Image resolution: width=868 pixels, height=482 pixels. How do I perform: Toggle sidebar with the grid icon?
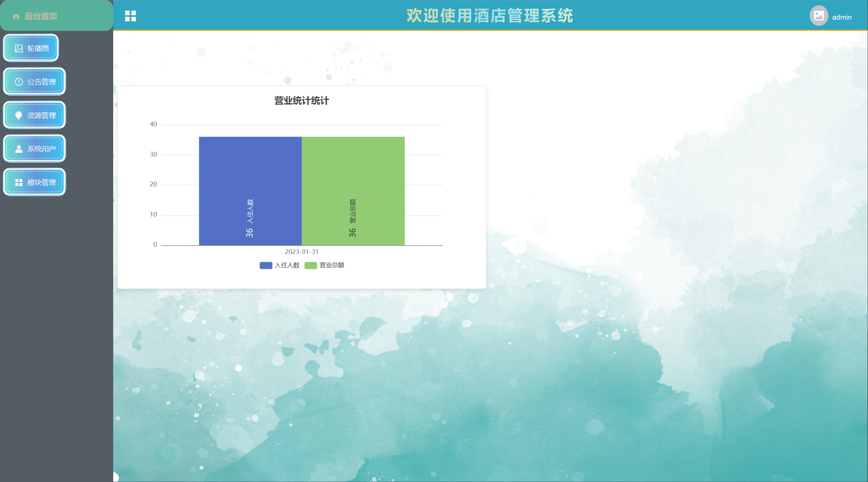click(x=130, y=16)
